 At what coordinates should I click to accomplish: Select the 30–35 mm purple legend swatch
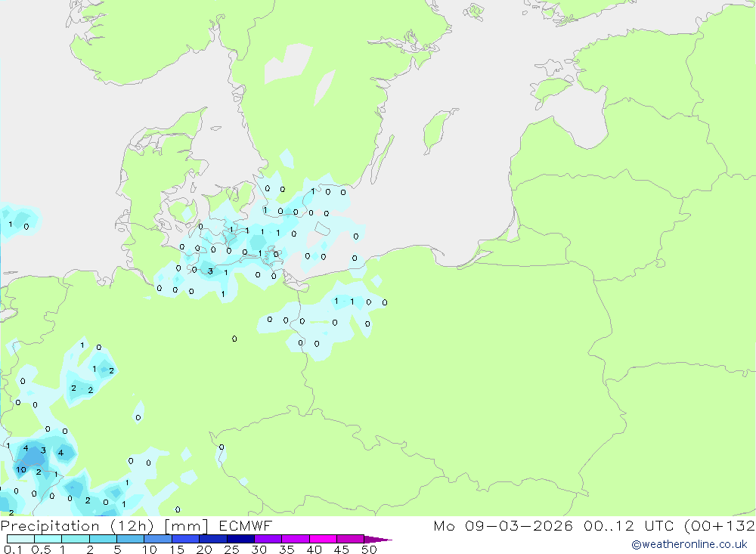[x=268, y=539]
